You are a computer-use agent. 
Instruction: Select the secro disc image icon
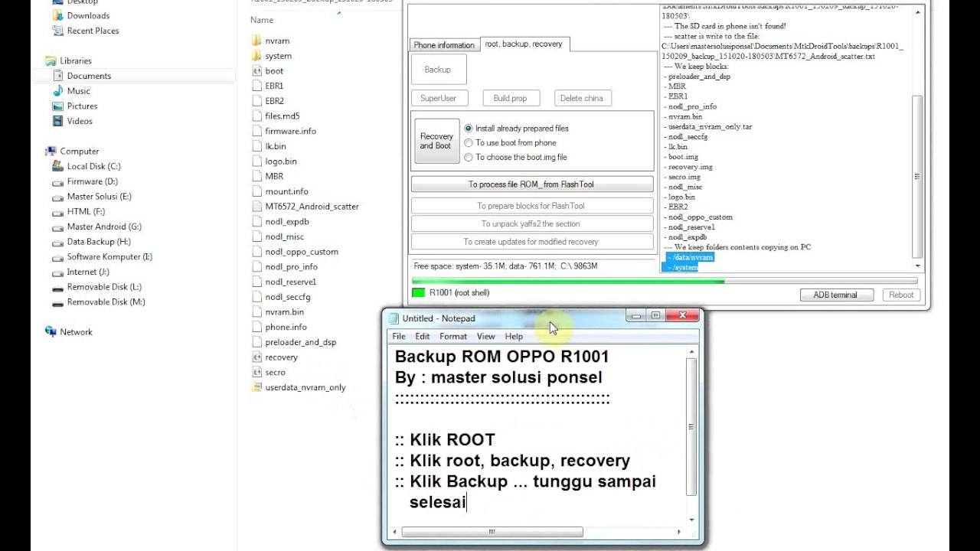pos(257,372)
